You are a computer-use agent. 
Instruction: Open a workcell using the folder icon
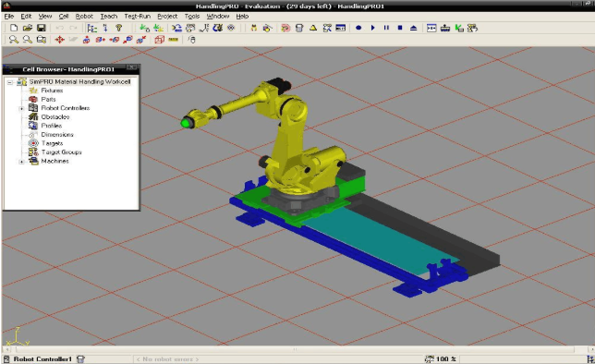point(28,28)
